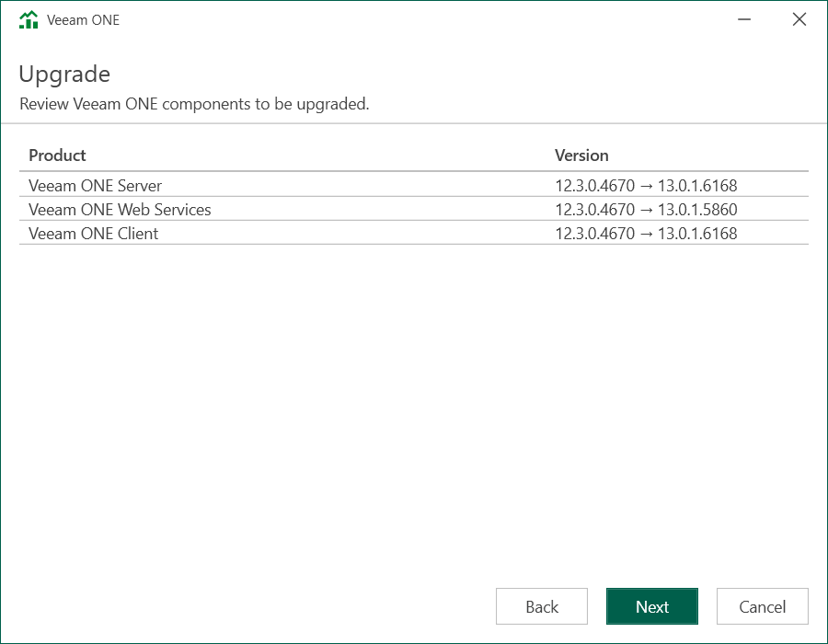The width and height of the screenshot is (828, 644).
Task: Click the Veeam ONE title bar text
Action: click(83, 20)
